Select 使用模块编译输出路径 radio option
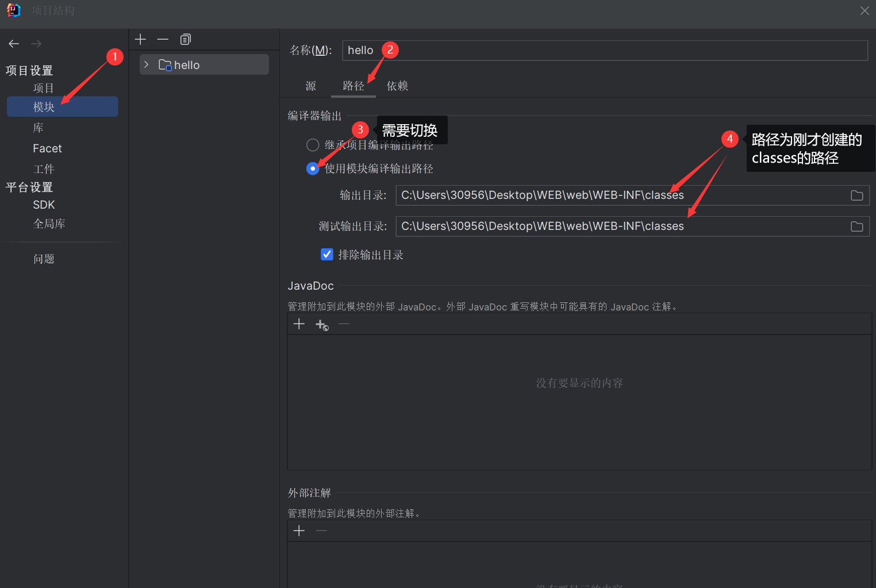The width and height of the screenshot is (876, 588). pyautogui.click(x=313, y=168)
